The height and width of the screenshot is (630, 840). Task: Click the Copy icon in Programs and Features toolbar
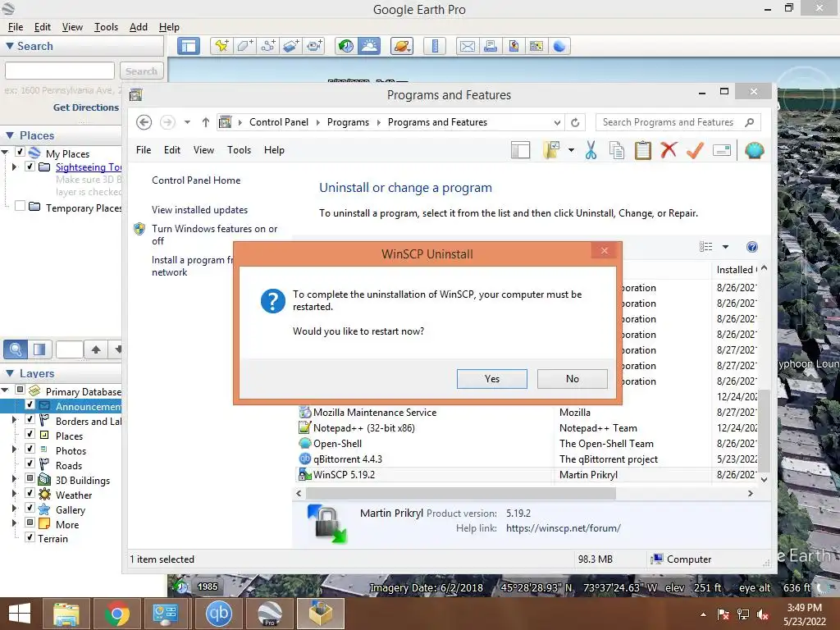(617, 151)
